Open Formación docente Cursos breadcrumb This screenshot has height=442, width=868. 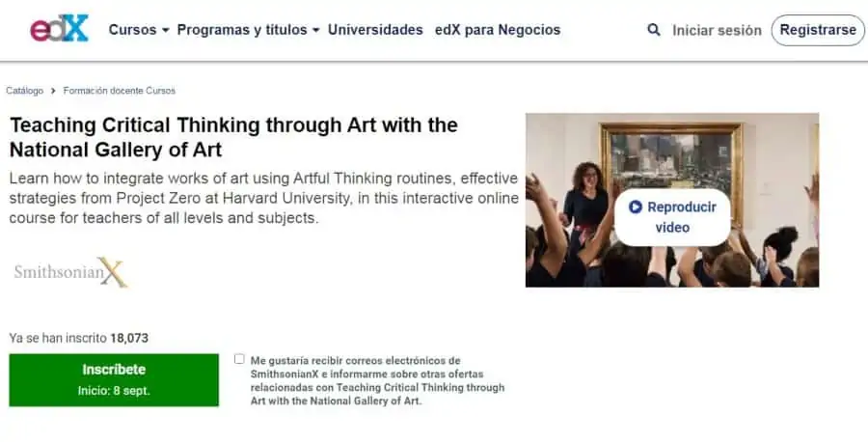(119, 91)
